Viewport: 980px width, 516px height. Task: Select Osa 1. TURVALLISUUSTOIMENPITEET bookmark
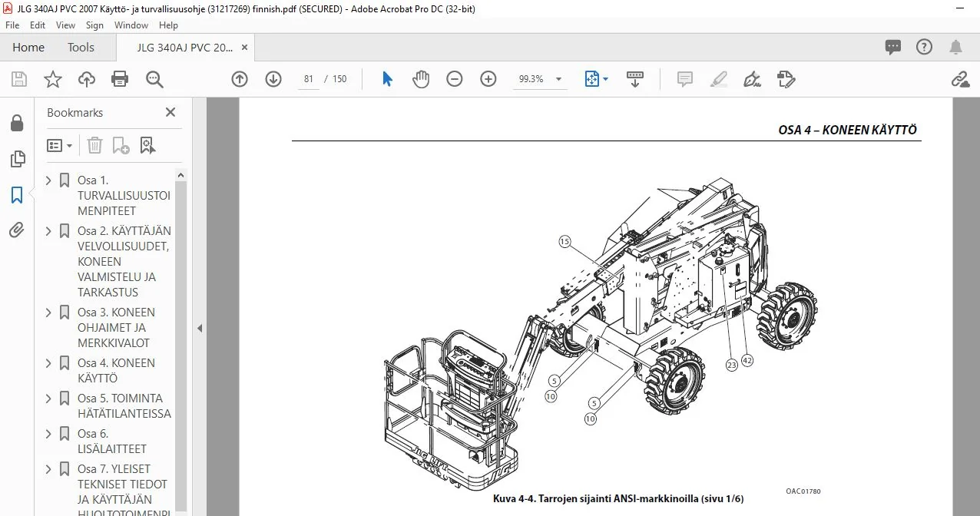tap(124, 196)
